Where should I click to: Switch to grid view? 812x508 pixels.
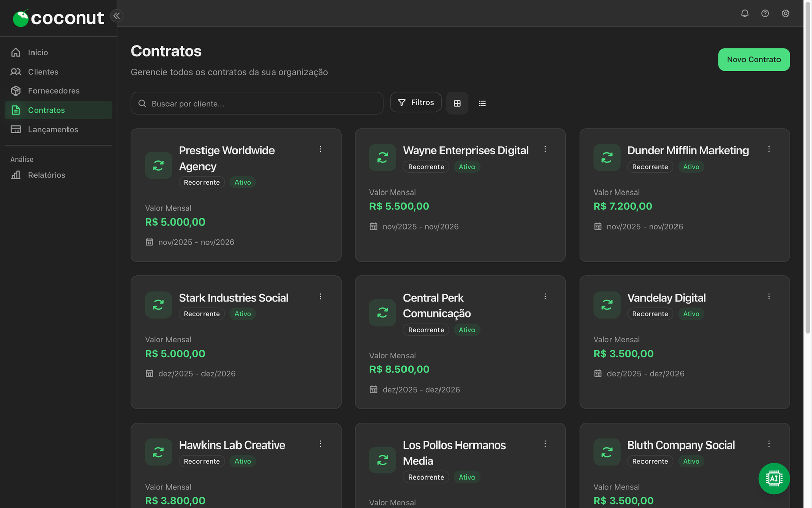click(x=457, y=103)
